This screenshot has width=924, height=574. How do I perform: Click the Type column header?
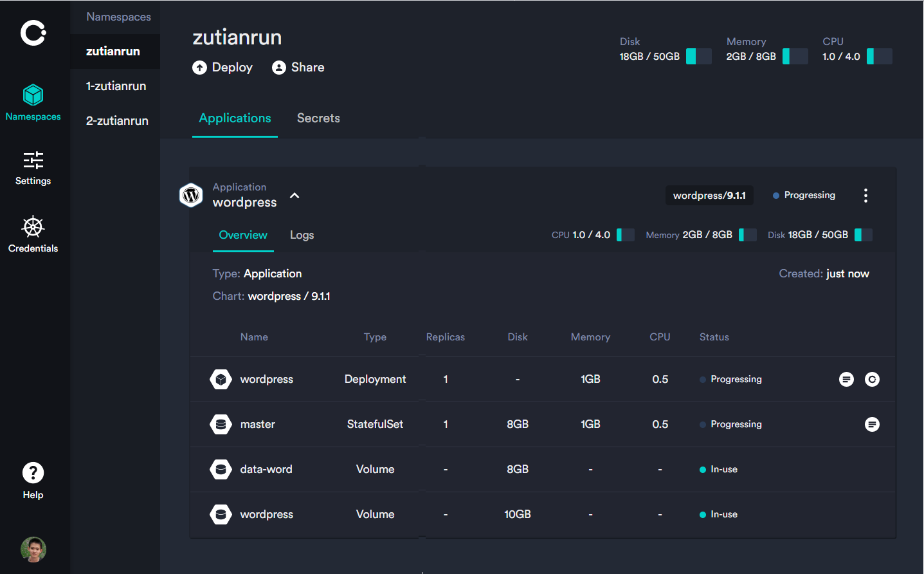coord(375,337)
